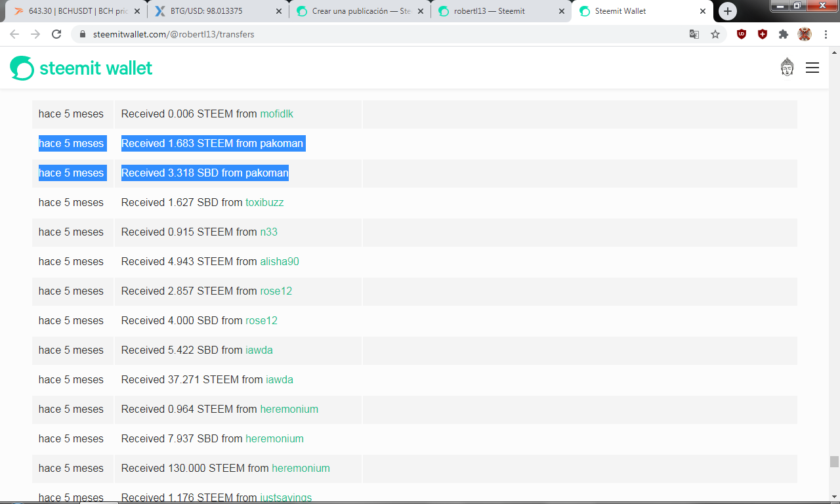The width and height of the screenshot is (840, 504).
Task: Open the translate page icon
Action: (x=694, y=34)
